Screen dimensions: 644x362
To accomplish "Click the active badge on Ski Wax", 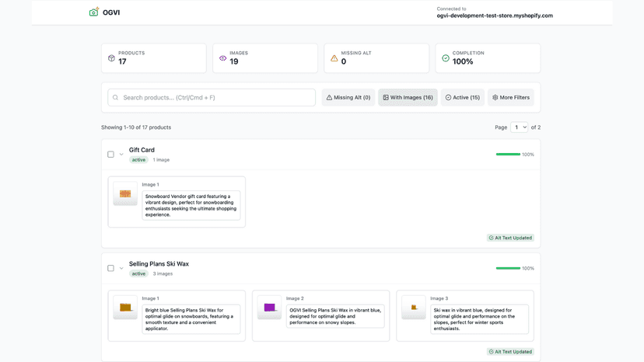I will click(138, 273).
